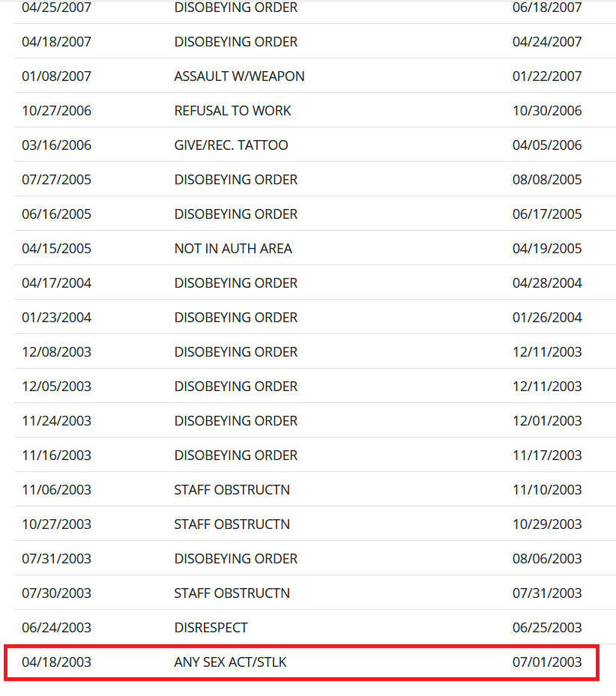Select the REFUSAL TO WORK row
The image size is (616, 696).
315,111
